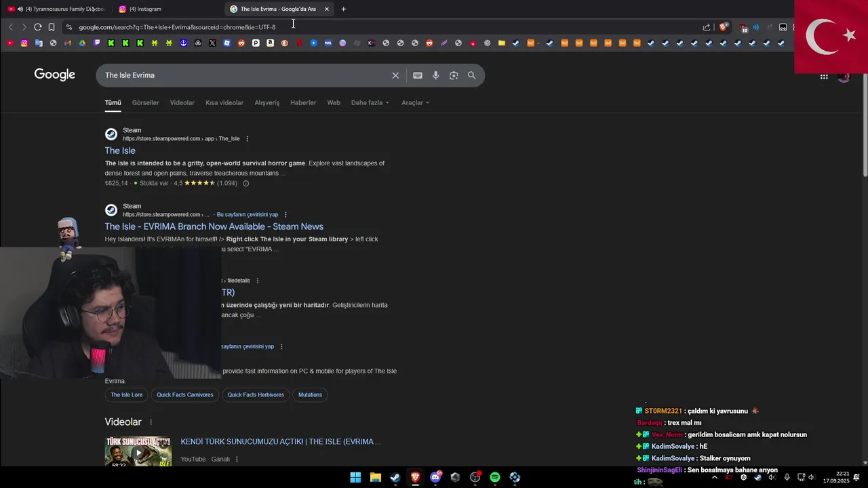Switch to the Haberler tab
The width and height of the screenshot is (868, 488).
pos(303,102)
